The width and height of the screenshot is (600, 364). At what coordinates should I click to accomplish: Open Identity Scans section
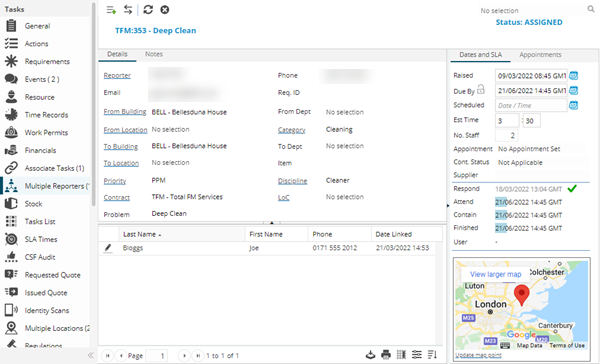point(47,310)
